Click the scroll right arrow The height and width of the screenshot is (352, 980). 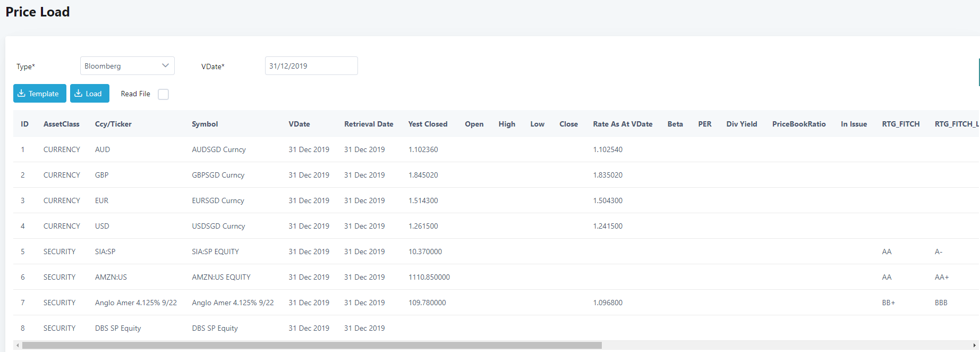tap(974, 346)
